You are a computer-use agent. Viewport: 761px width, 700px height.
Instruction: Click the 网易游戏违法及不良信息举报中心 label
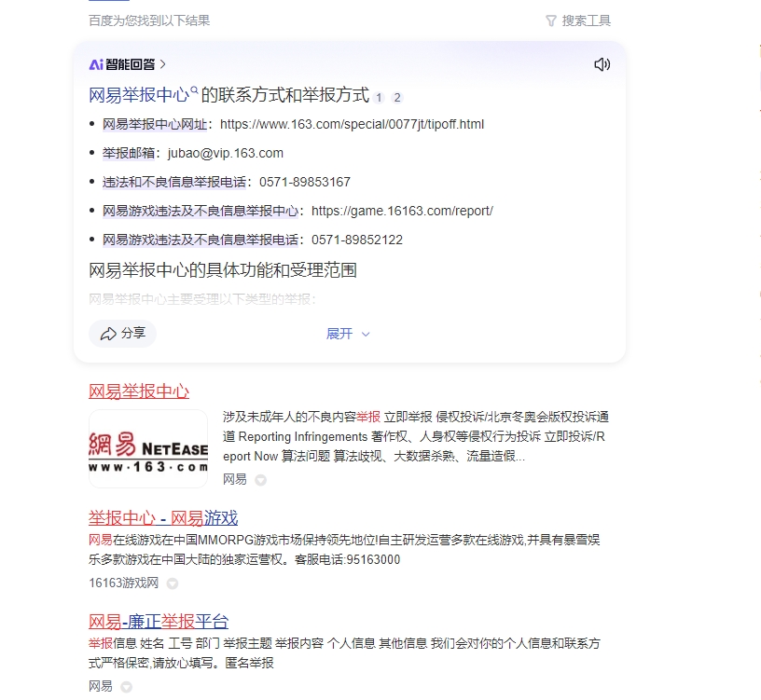point(201,211)
